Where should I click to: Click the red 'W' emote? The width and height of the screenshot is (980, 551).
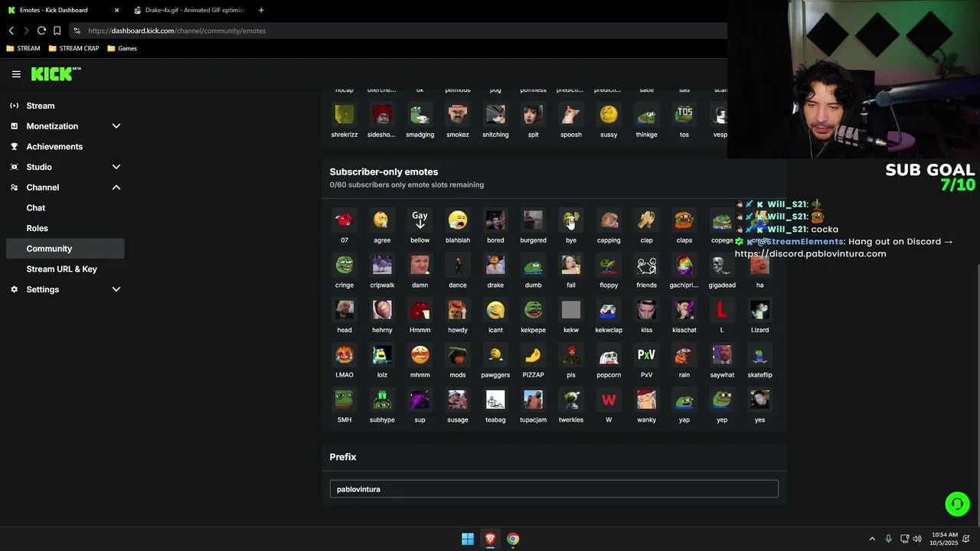[609, 400]
